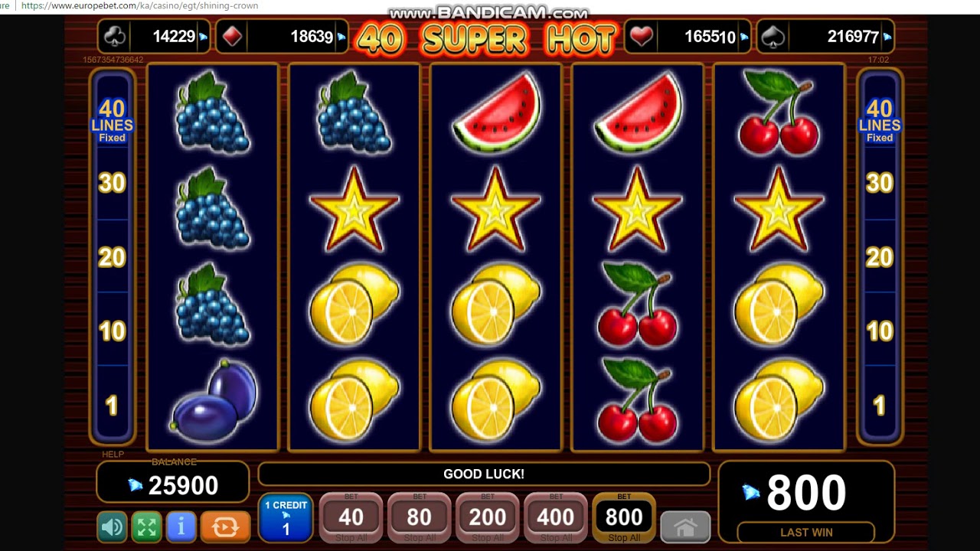The height and width of the screenshot is (551, 980).
Task: Expand the spades jackpot arrow beside 216977
Action: tap(887, 36)
